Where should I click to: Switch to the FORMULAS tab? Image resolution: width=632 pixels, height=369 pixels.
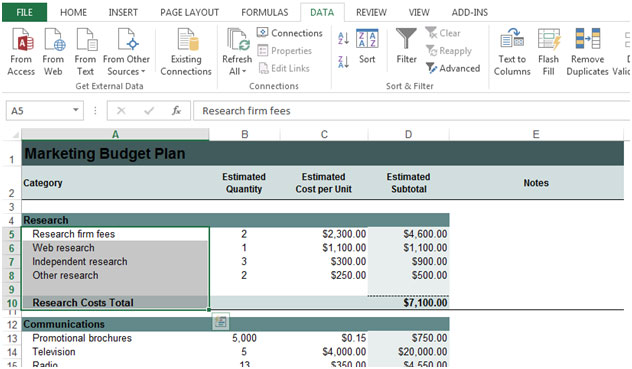click(265, 13)
